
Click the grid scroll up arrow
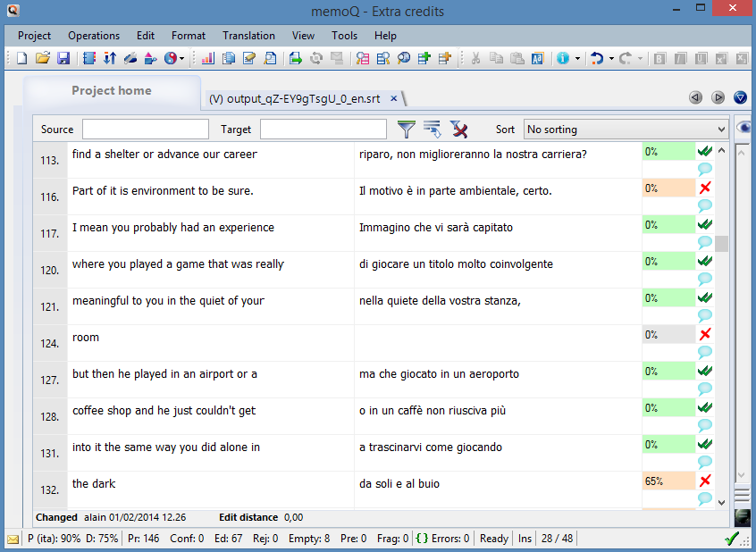coord(722,150)
